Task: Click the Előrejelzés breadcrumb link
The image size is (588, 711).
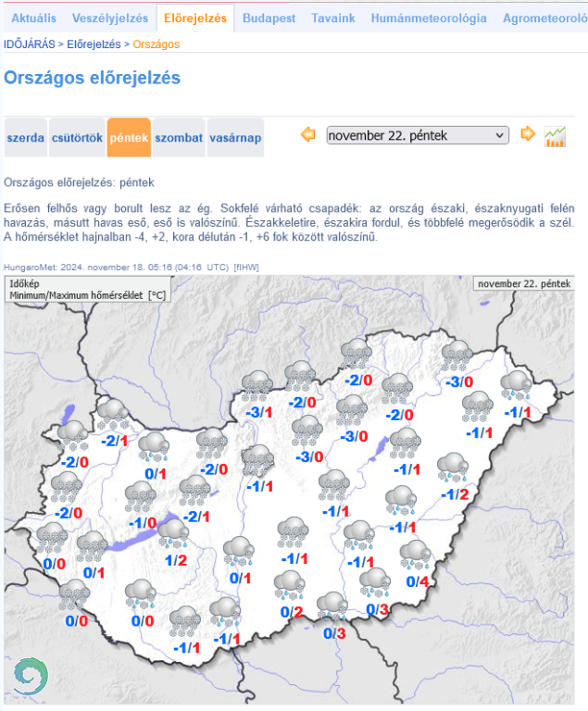Action: tap(94, 44)
